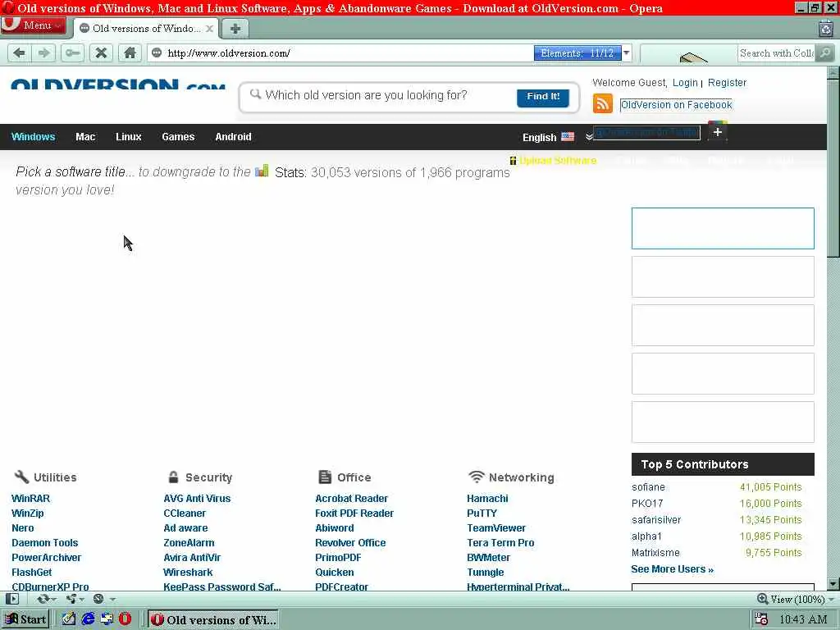This screenshot has width=840, height=630.
Task: Click the Find It! button
Action: [x=543, y=97]
